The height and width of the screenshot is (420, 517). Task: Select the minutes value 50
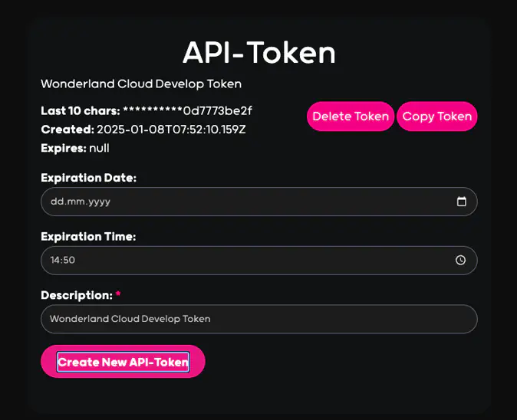(69, 260)
